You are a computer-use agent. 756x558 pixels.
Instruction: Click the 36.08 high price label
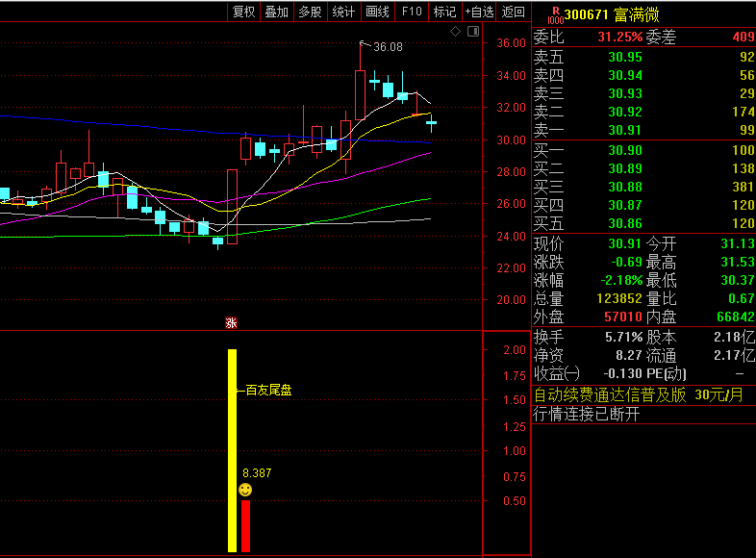tap(388, 47)
